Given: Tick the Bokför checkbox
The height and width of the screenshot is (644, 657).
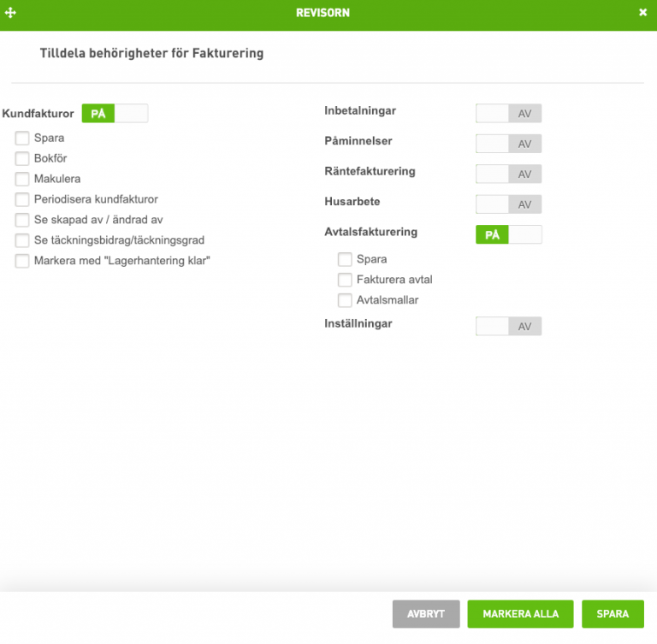Looking at the screenshot, I should pos(22,158).
